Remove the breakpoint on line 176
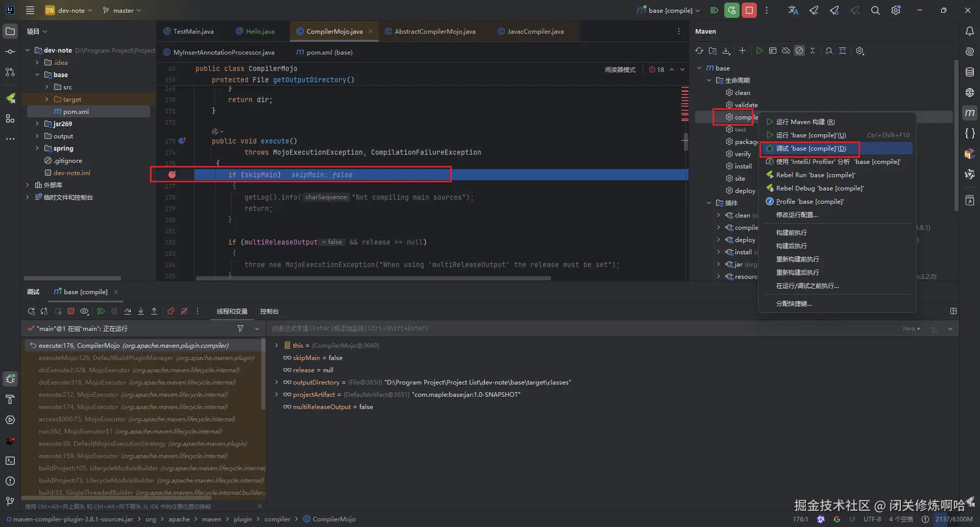 point(172,175)
